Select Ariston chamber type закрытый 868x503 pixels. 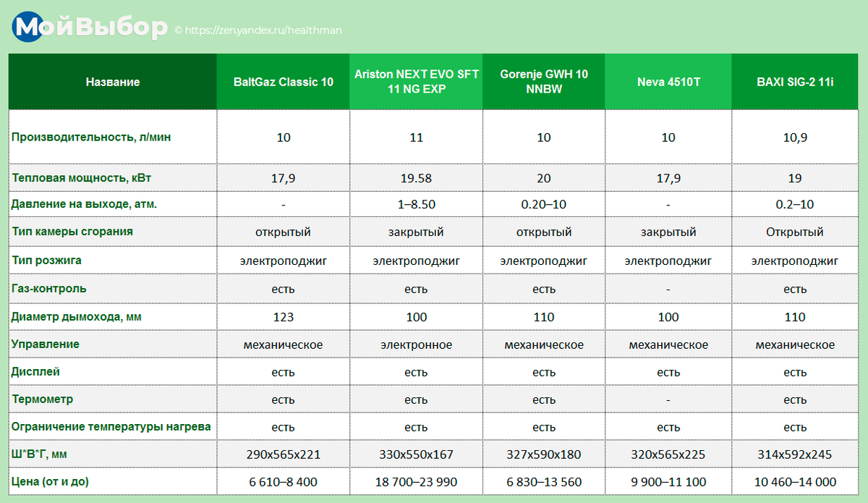pyautogui.click(x=417, y=232)
